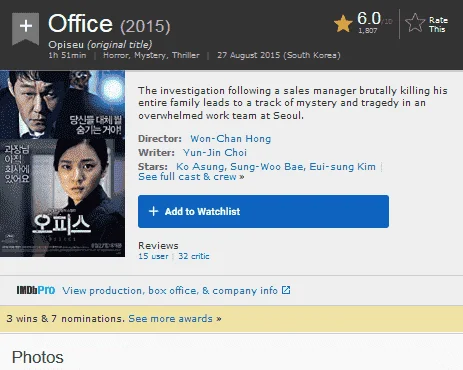Screen dimensions: 463x370
Task: Open Eui-sung Kim's actor page
Action: [342, 167]
